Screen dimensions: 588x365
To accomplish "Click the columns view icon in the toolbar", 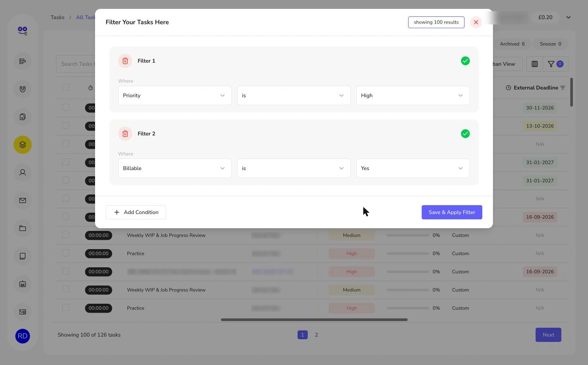I will (535, 64).
